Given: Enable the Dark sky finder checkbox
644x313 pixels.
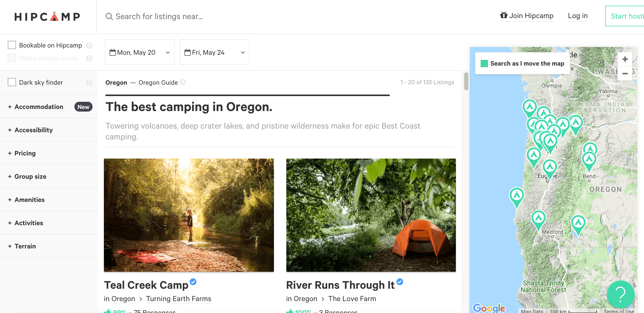Looking at the screenshot, I should 11,82.
